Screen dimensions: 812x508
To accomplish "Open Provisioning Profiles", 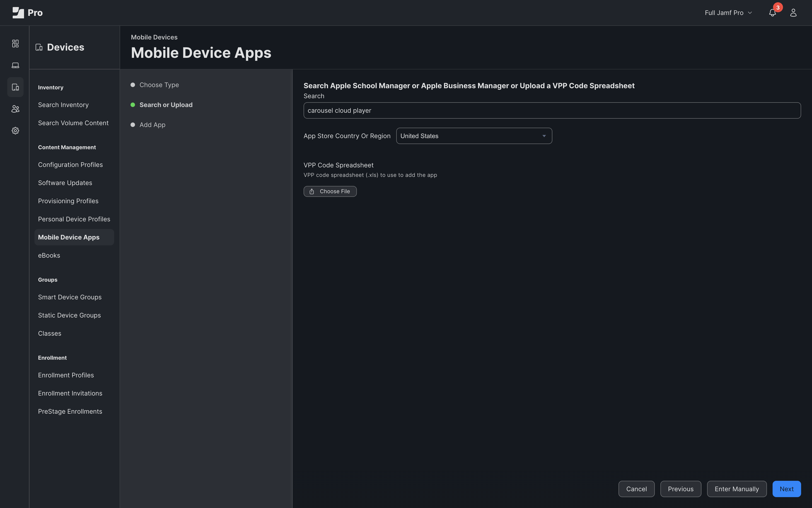I will [x=68, y=201].
